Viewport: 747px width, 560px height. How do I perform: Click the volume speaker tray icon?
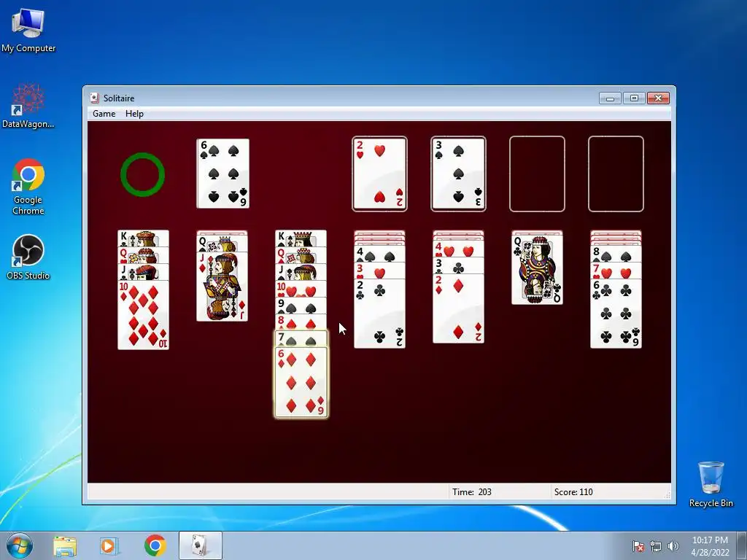click(673, 546)
